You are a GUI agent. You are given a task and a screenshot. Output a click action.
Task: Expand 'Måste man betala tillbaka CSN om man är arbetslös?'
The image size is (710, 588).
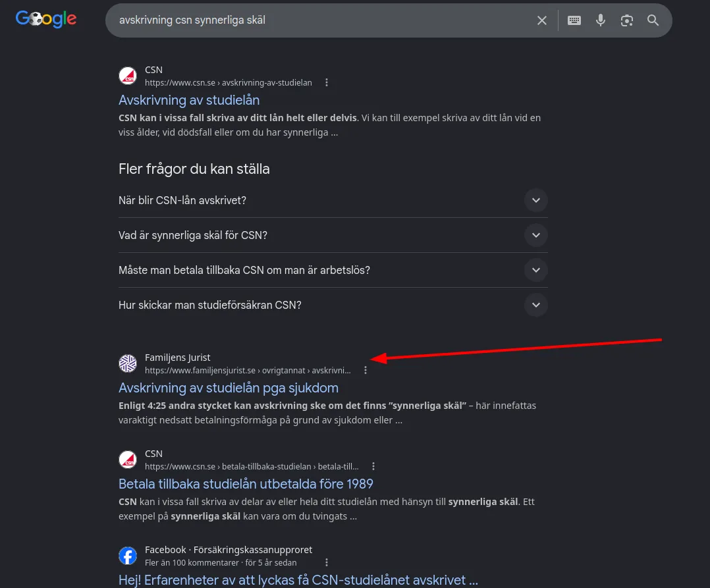[x=333, y=270]
